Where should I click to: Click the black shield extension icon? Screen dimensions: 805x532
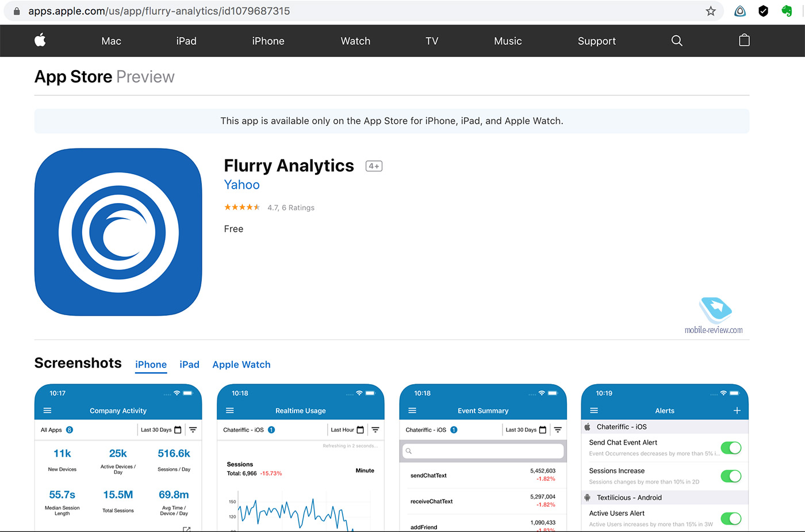(763, 11)
